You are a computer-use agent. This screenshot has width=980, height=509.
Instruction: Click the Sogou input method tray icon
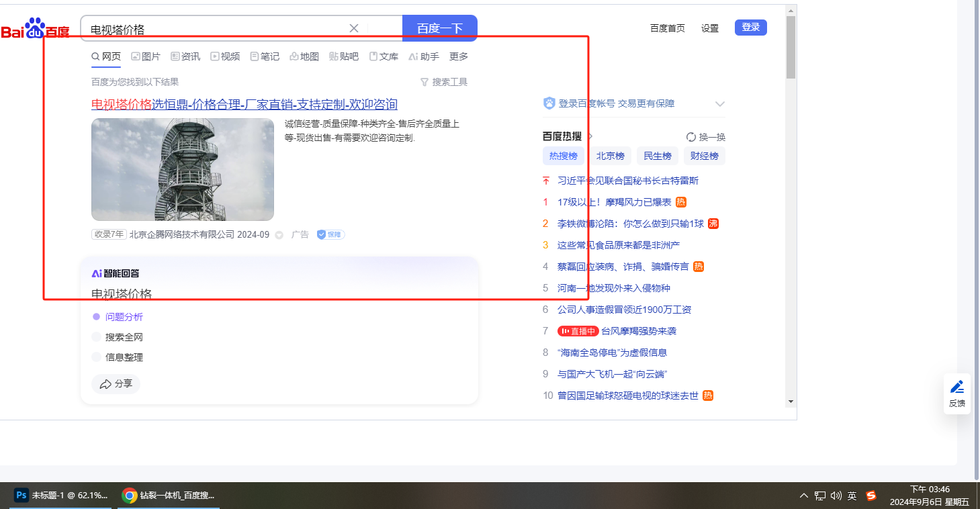(x=871, y=496)
